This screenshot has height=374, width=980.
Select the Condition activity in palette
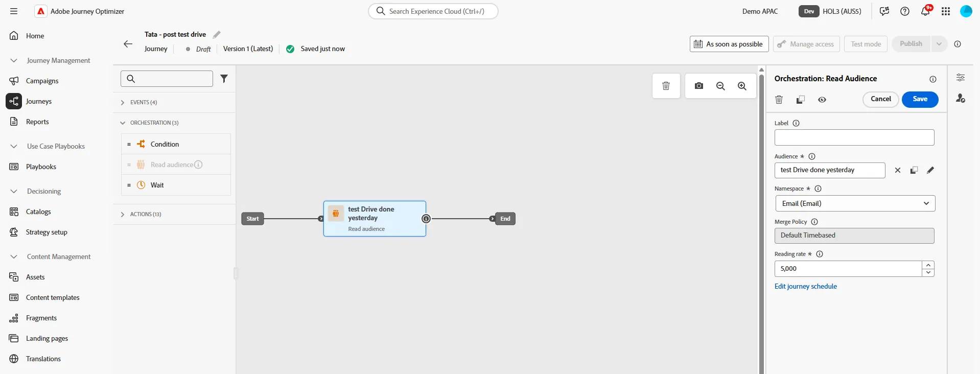(176, 144)
